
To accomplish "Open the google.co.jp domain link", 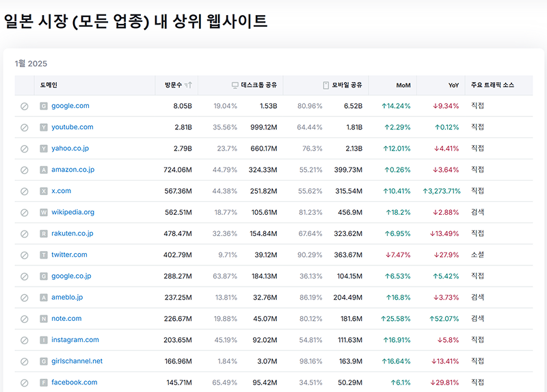I will (71, 276).
